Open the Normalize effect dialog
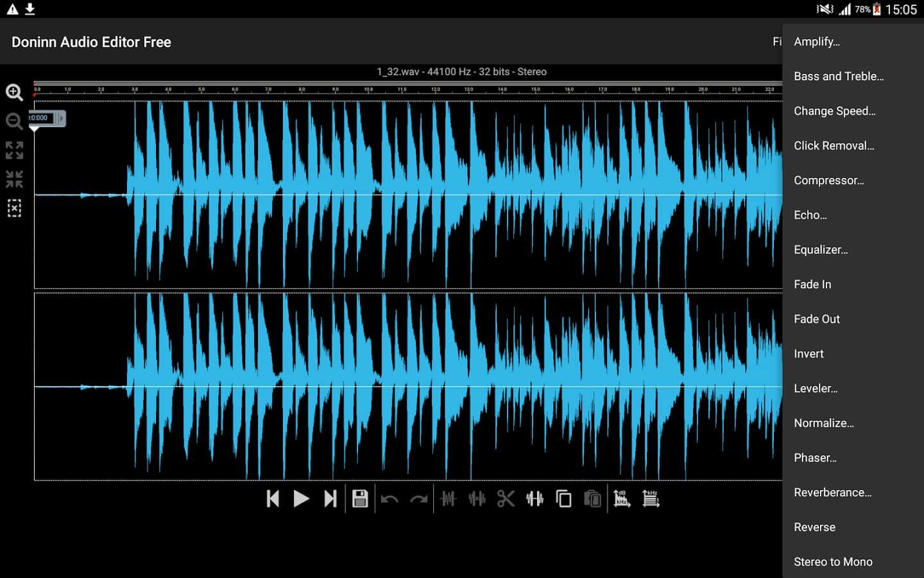This screenshot has width=924, height=578. pyautogui.click(x=823, y=423)
